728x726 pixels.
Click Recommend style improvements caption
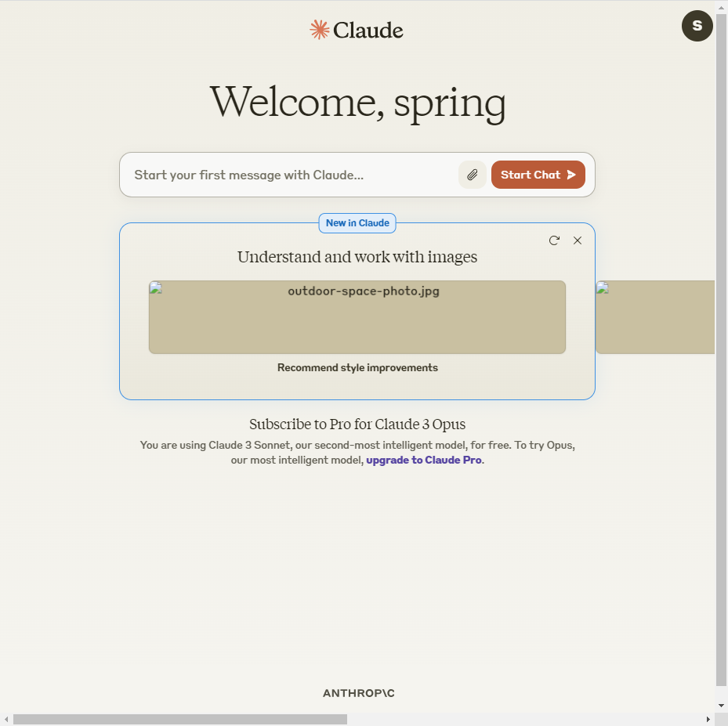[x=357, y=368]
